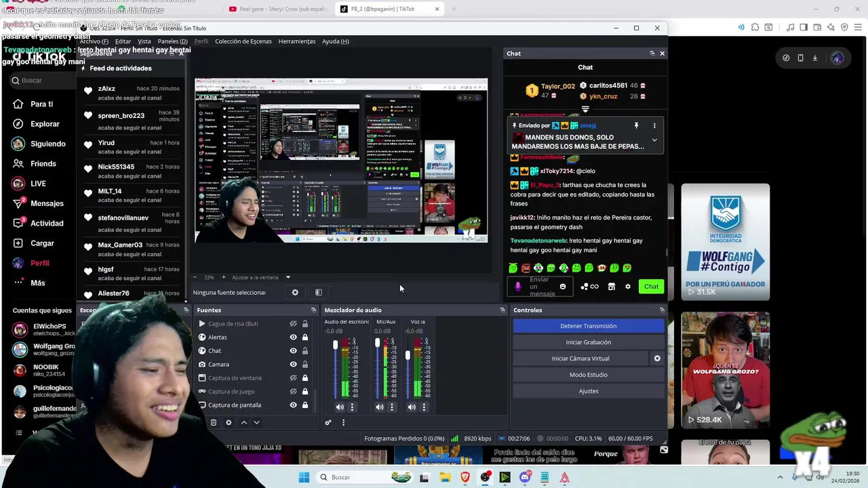Unpin the pinned chat message
The height and width of the screenshot is (488, 868).
coord(636,126)
